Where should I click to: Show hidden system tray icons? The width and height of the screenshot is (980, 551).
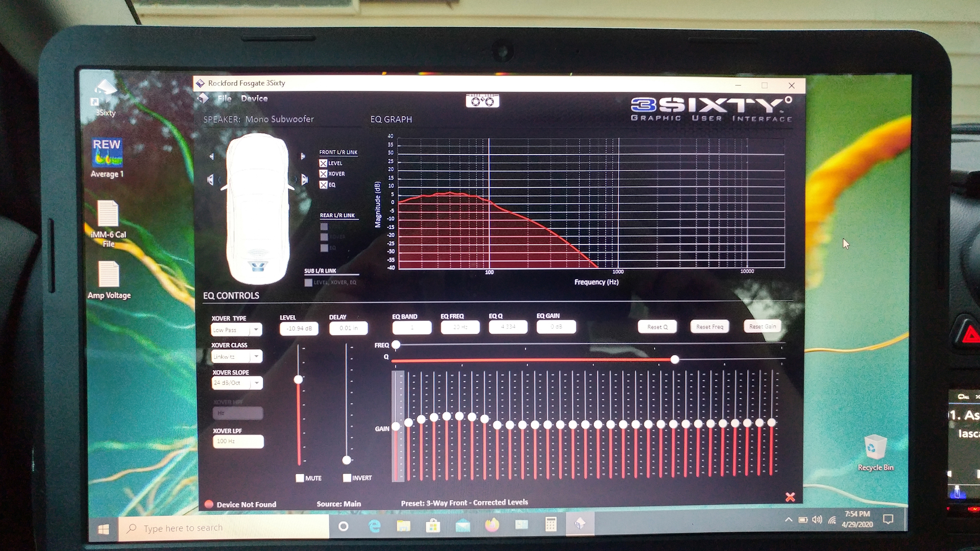point(789,520)
